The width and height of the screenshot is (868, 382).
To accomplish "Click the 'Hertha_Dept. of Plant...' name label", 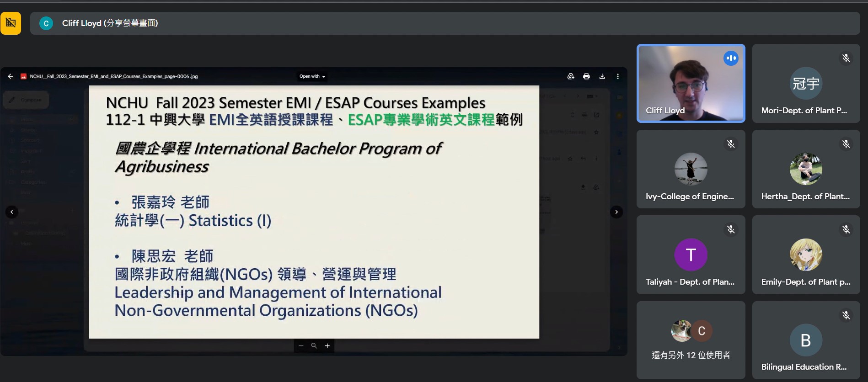I will (805, 196).
